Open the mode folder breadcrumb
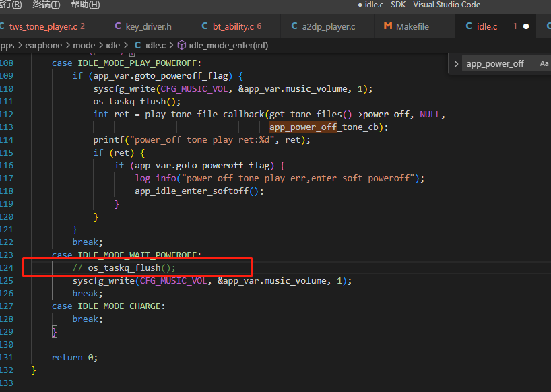The height and width of the screenshot is (392, 551). [84, 45]
